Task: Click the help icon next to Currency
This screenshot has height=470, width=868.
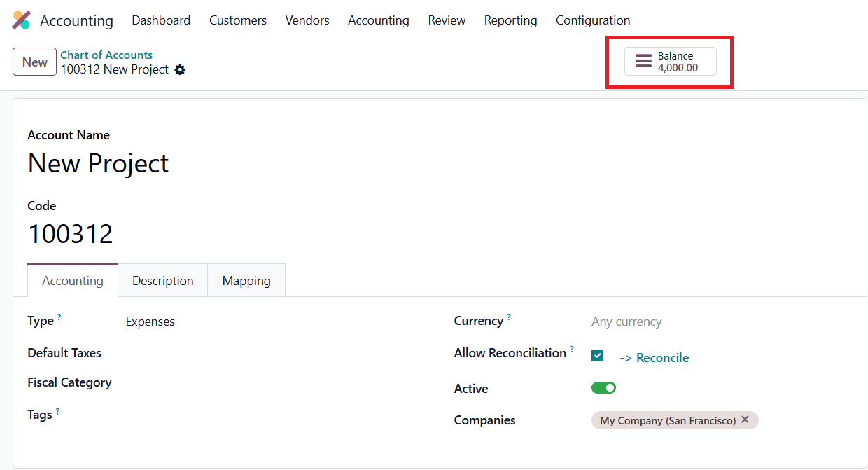Action: click(509, 316)
